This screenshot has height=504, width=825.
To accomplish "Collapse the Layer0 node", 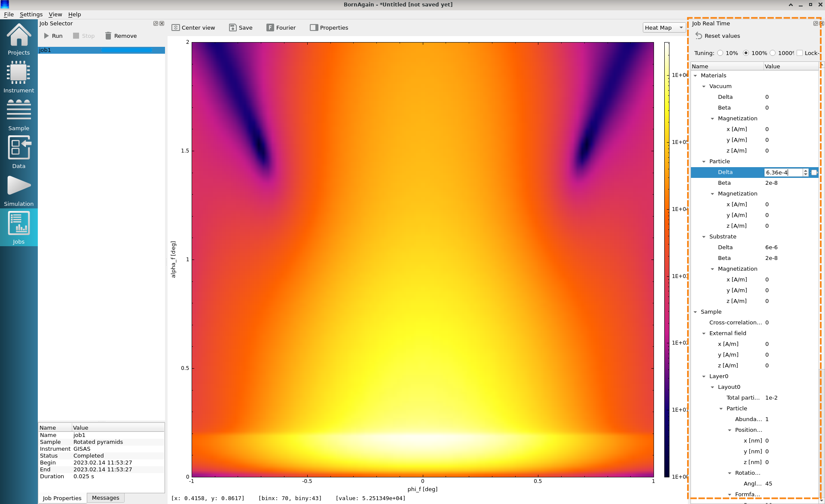I will (x=704, y=376).
